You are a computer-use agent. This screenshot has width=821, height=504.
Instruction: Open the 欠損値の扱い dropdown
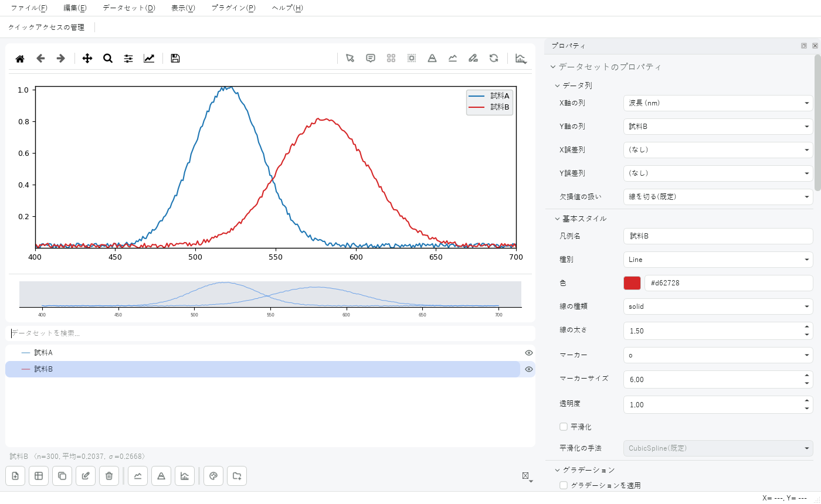click(x=718, y=197)
